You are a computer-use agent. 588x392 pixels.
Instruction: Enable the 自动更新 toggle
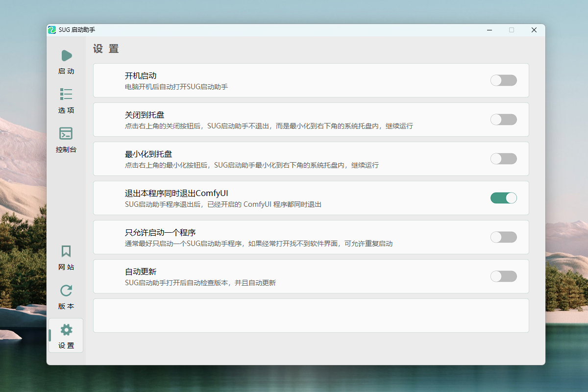coord(503,276)
